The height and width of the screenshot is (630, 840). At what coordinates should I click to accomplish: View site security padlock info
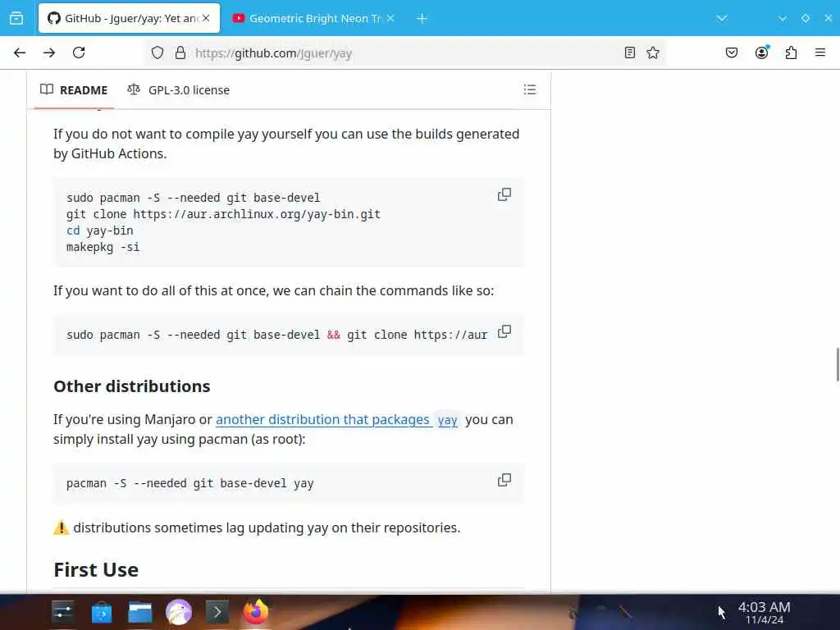pos(180,52)
